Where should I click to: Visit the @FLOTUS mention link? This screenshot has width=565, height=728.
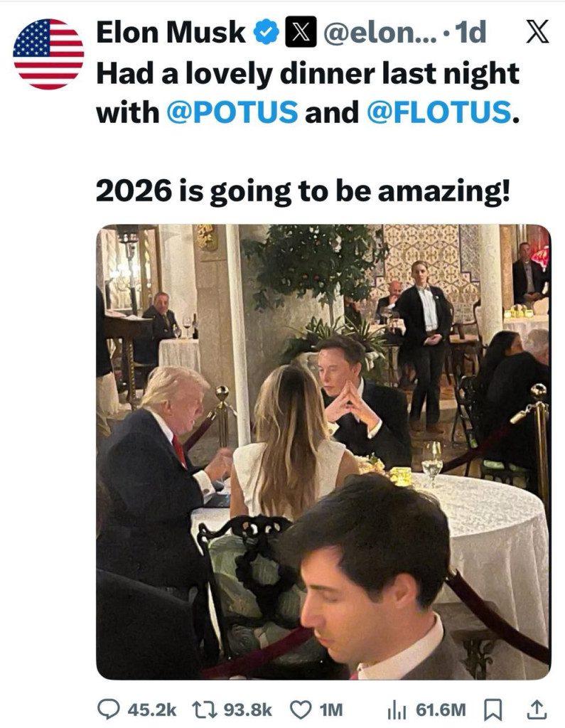pos(437,110)
